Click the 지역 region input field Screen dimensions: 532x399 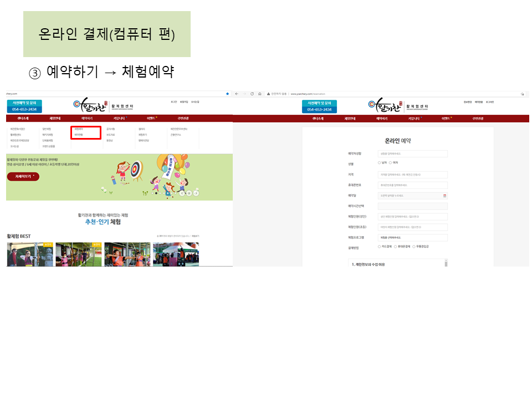412,175
